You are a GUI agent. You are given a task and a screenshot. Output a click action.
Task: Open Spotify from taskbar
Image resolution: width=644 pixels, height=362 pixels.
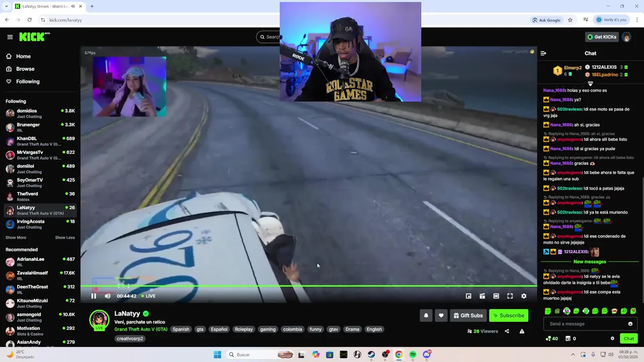pyautogui.click(x=413, y=354)
